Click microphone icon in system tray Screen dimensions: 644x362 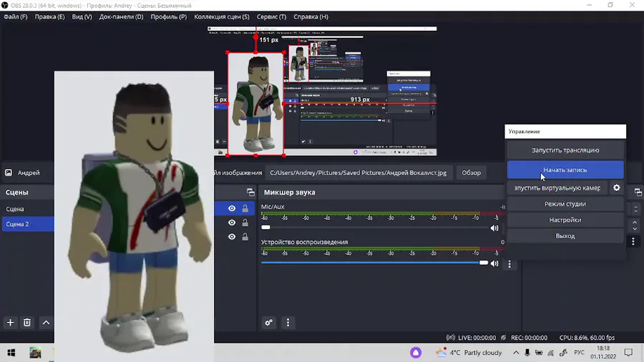[x=527, y=353]
